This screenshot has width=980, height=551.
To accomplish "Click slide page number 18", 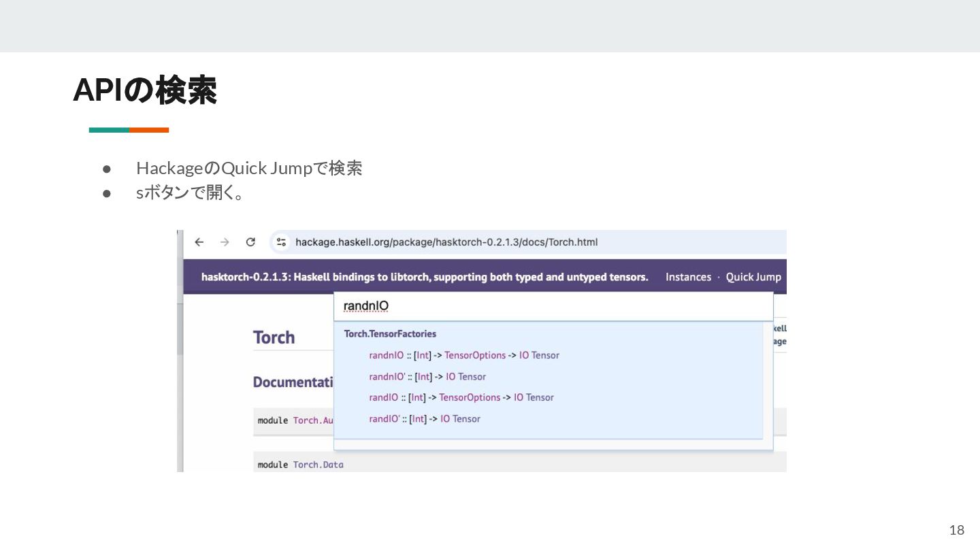I will pos(957,530).
